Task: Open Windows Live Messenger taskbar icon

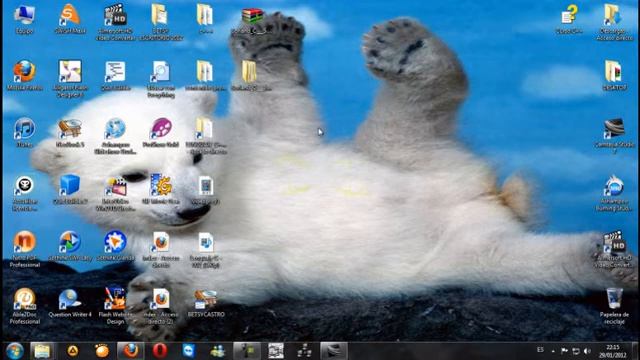Action: pyautogui.click(x=218, y=351)
